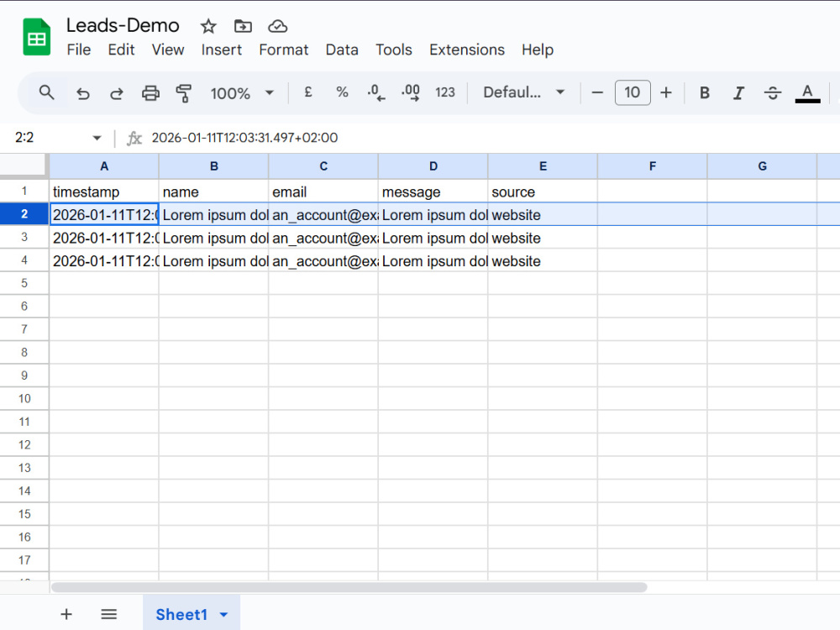Select the 'name' header cell
This screenshot has width=840, height=630.
click(213, 192)
